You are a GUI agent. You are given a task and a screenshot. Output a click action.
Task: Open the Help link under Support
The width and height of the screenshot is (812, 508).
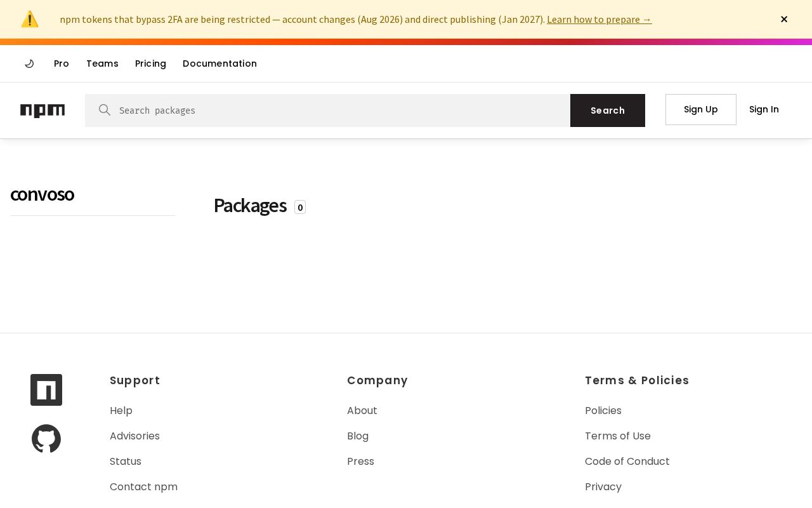click(121, 411)
